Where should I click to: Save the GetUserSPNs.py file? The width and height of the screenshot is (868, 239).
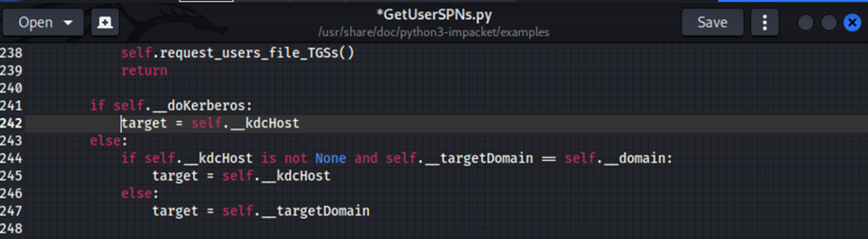click(712, 22)
